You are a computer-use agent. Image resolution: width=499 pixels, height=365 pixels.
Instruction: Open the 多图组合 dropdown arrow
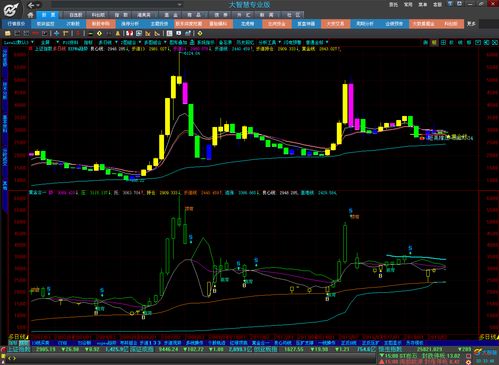[x=165, y=42]
